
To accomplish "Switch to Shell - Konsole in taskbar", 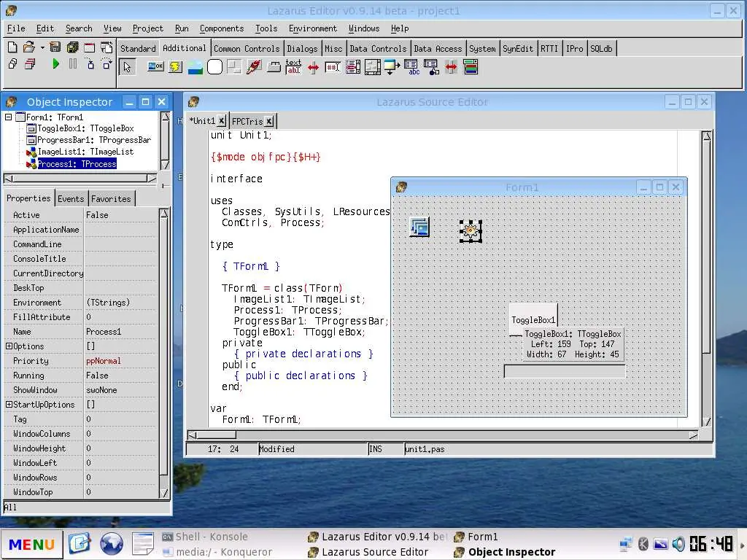I will point(205,537).
